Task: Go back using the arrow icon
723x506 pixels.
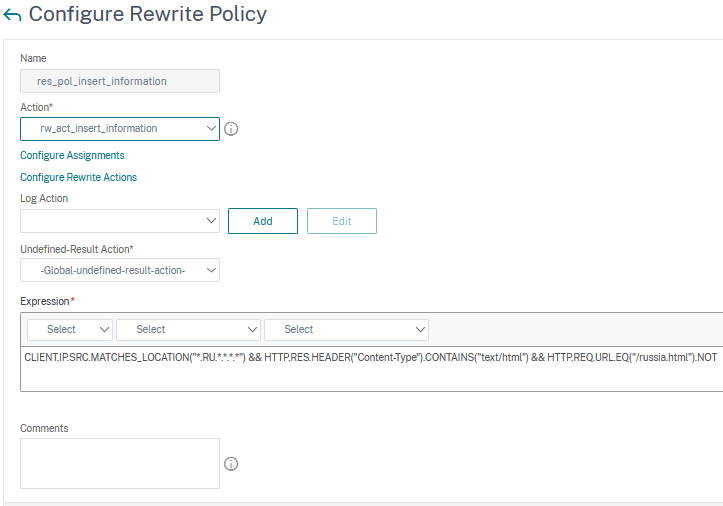Action: coord(12,15)
